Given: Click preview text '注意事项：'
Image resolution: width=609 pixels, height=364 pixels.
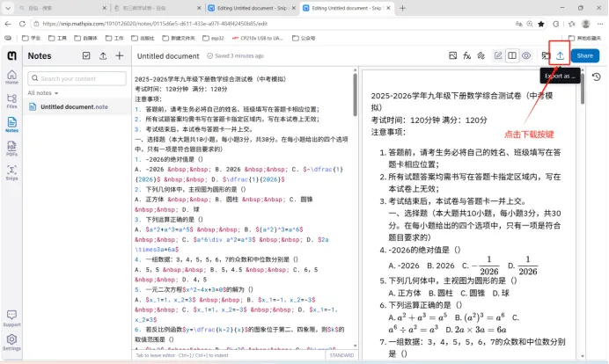Looking at the screenshot, I should (x=388, y=133).
